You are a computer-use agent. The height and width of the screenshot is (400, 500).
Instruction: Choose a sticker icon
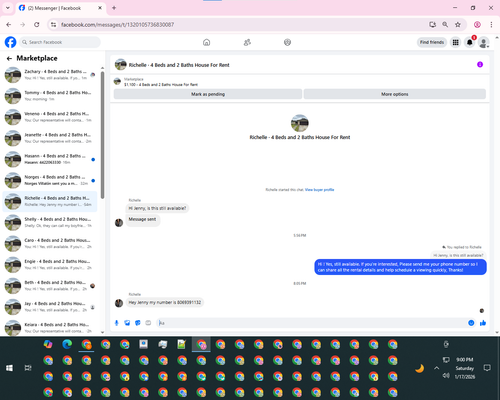point(138,323)
